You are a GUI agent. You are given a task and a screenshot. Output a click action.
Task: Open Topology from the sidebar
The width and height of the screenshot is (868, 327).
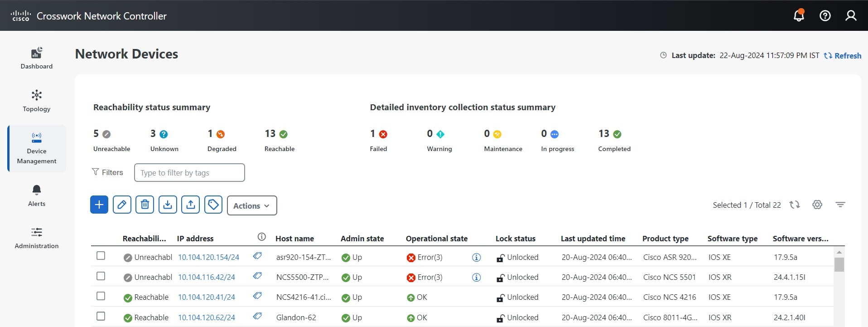[x=37, y=101]
